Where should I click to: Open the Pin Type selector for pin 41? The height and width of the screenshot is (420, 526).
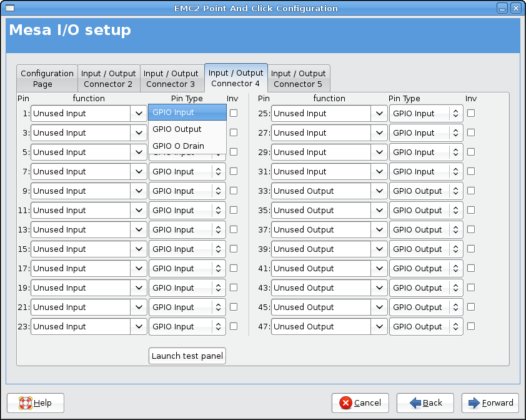click(426, 269)
